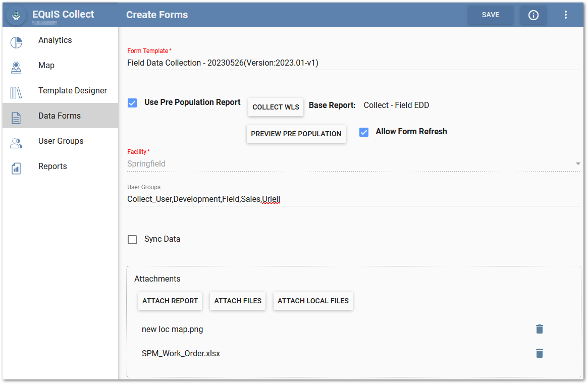Uncheck Allow Form Refresh
Screen dimensions: 588x384
tap(363, 132)
